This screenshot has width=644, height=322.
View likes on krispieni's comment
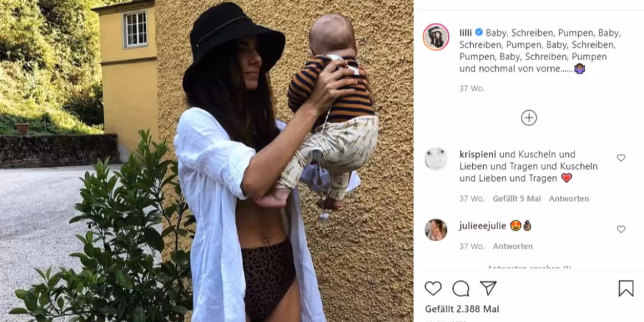click(517, 199)
